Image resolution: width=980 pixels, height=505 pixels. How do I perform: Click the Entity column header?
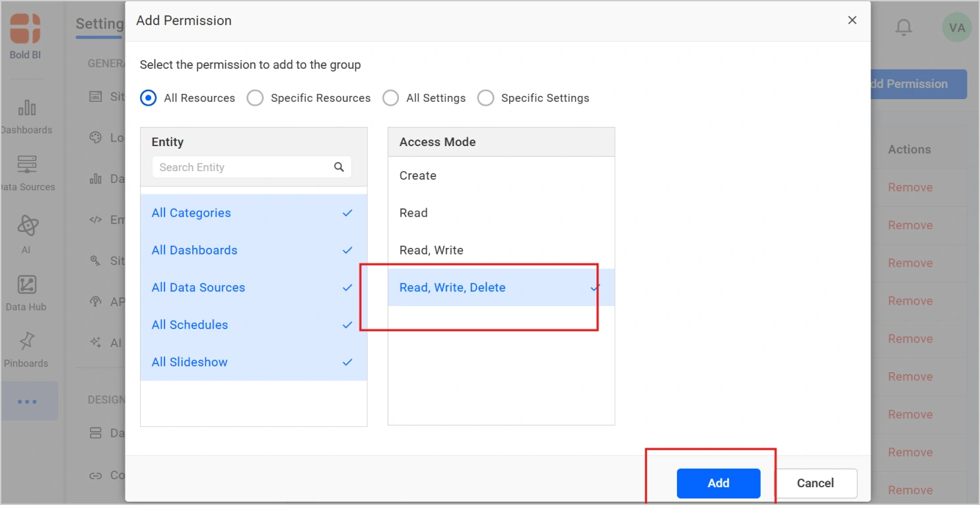(168, 142)
